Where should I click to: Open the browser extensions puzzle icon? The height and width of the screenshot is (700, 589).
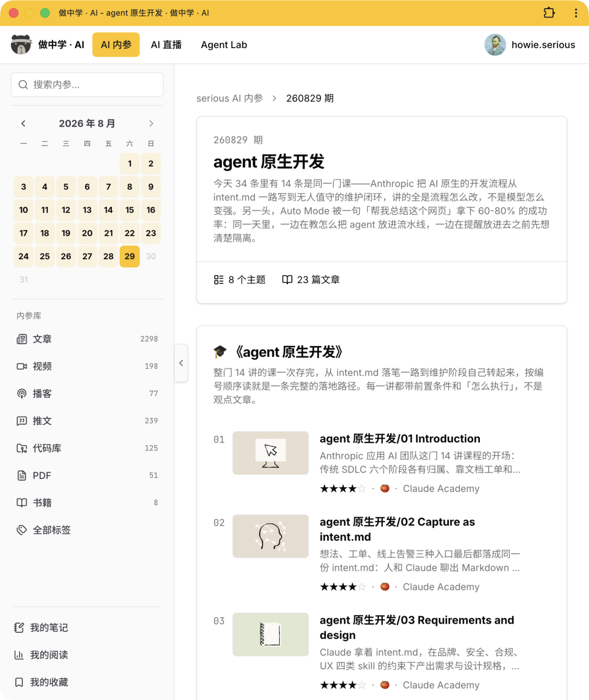549,13
